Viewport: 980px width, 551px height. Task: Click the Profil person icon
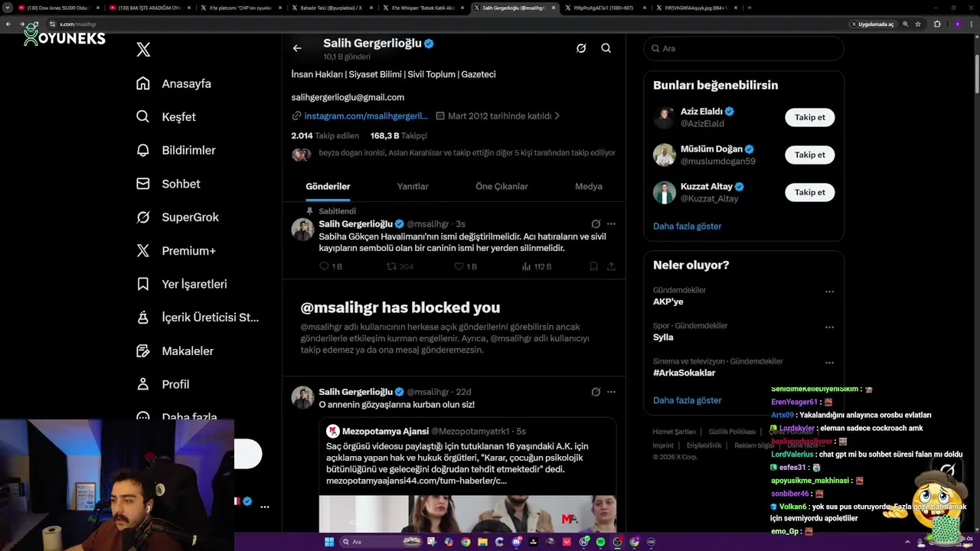(143, 384)
